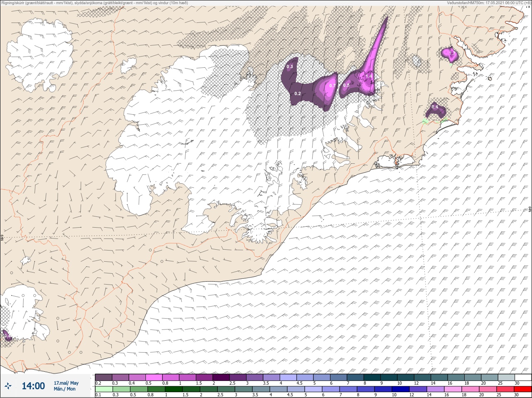Click upper legend lavender swatch between 4 and 4.5
Image resolution: width=532 pixels, height=398 pixels.
(289, 377)
